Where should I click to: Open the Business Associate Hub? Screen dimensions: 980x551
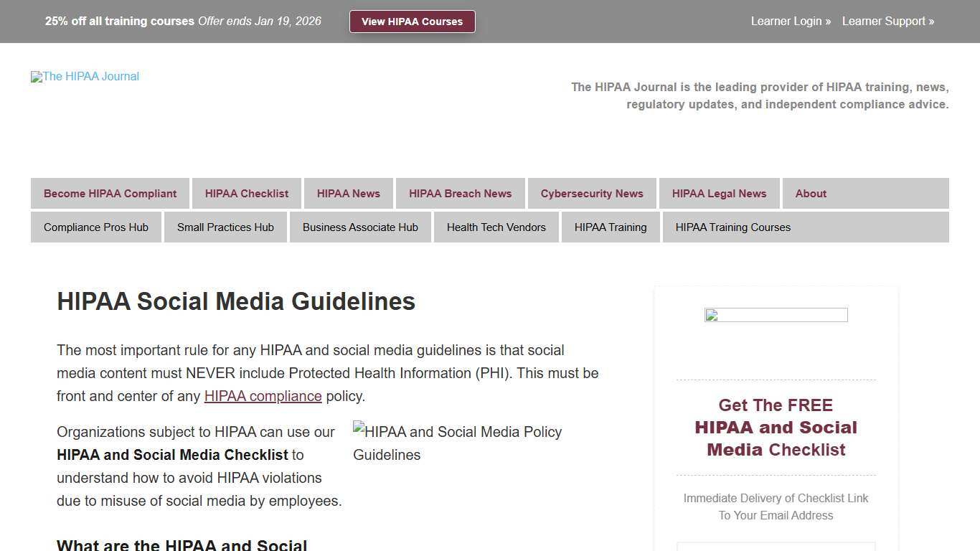[360, 227]
